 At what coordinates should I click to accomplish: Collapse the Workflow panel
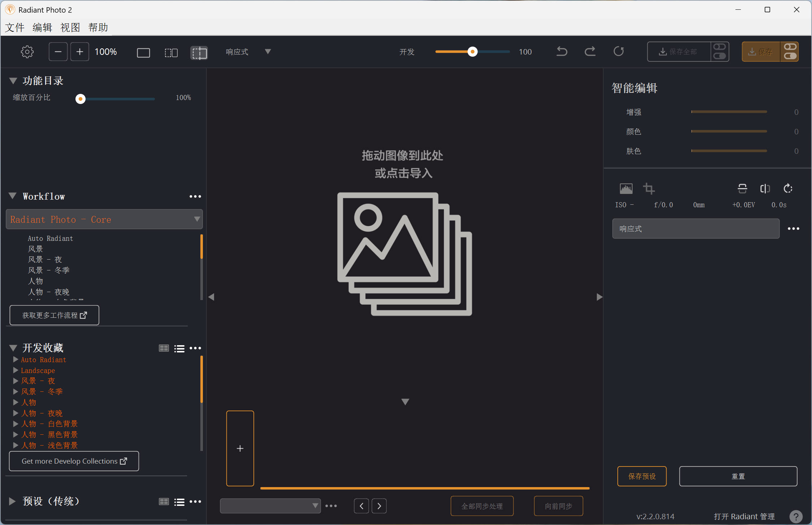click(13, 196)
